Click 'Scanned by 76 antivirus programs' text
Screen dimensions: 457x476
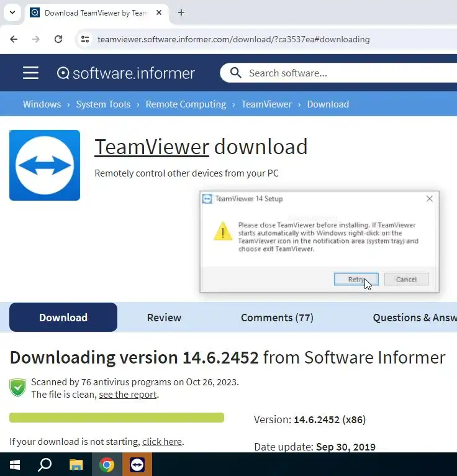click(135, 382)
